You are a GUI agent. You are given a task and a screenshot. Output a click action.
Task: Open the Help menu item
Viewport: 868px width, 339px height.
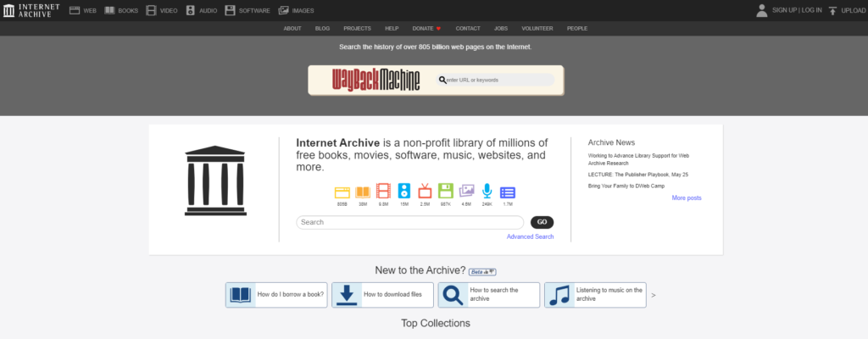tap(392, 28)
